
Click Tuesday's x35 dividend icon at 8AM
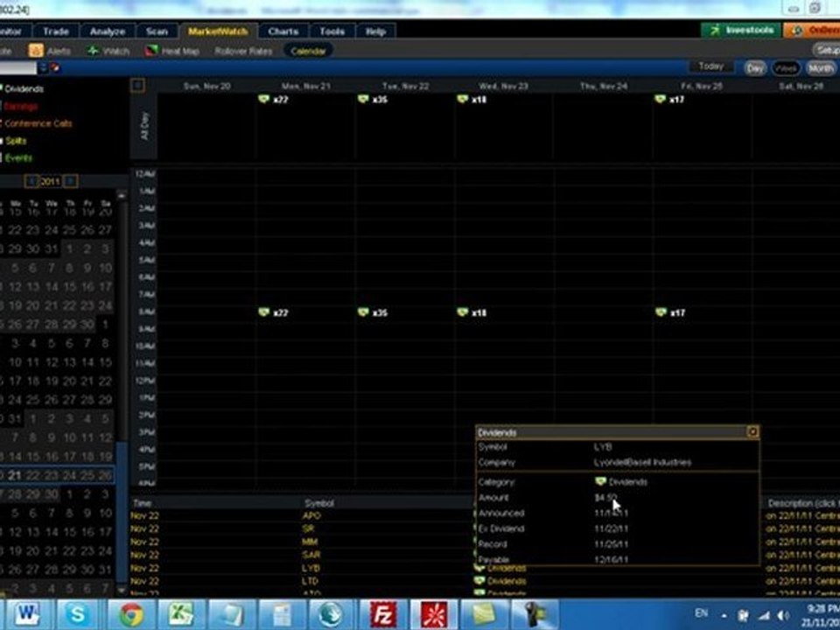click(x=363, y=312)
